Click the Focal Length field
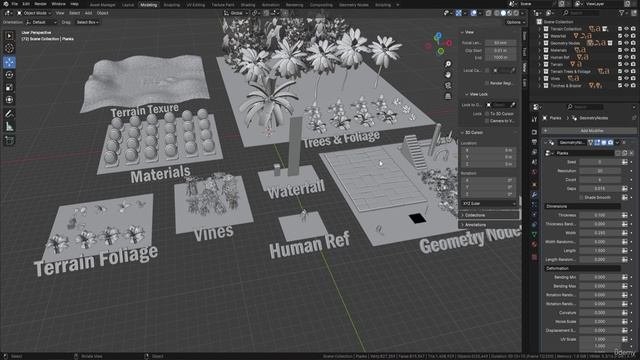The image size is (640, 360). (500, 43)
